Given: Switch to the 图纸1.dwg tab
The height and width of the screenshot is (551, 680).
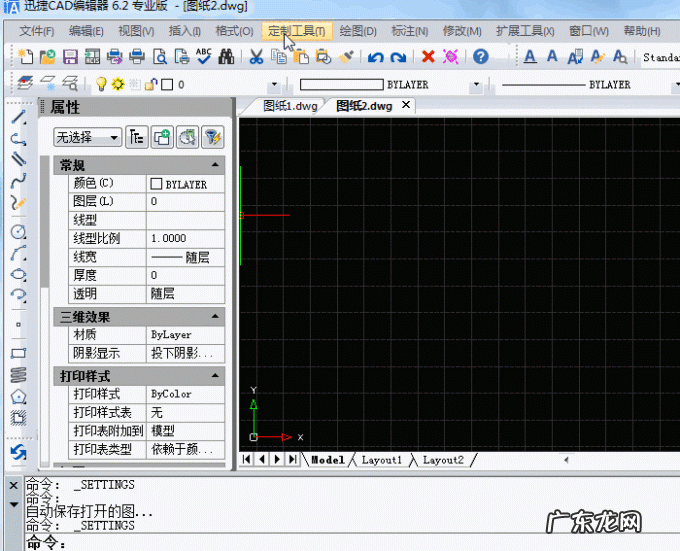Looking at the screenshot, I should (290, 105).
